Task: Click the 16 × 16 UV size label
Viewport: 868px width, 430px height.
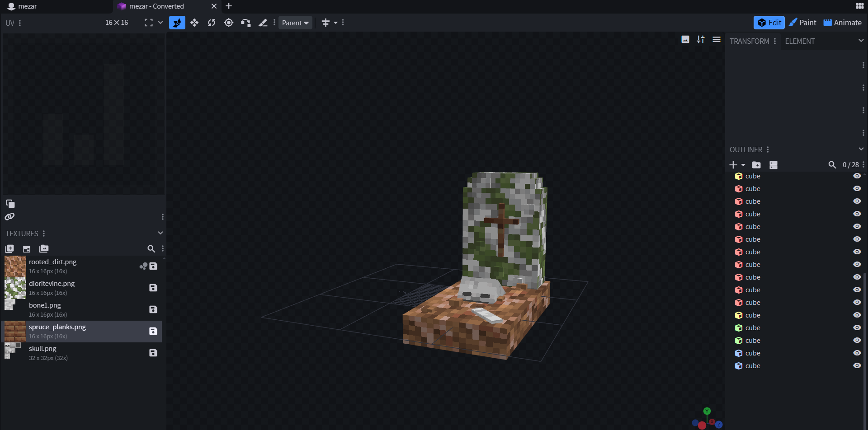Action: point(117,23)
